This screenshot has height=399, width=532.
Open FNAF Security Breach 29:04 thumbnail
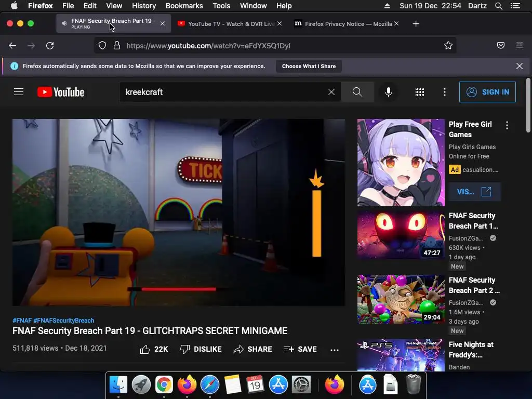click(401, 299)
